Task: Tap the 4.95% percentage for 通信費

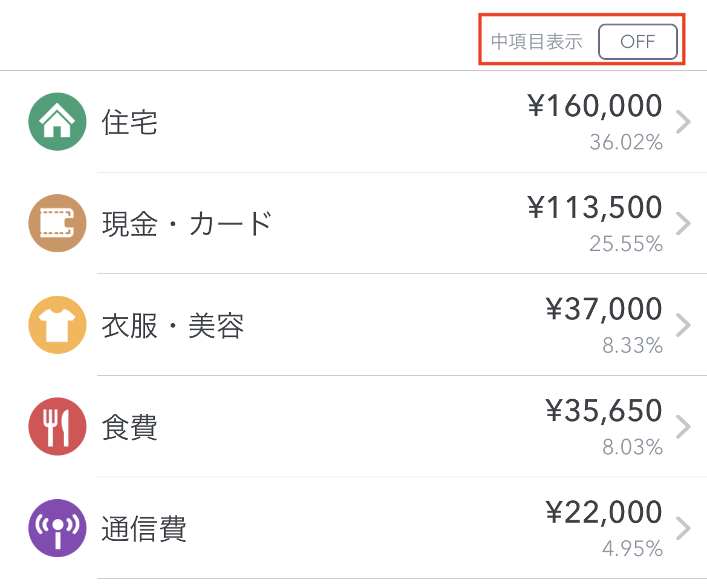Action: point(632,549)
